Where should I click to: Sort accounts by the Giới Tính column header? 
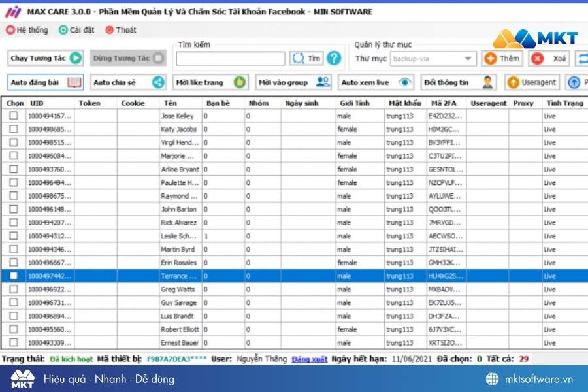tap(355, 103)
